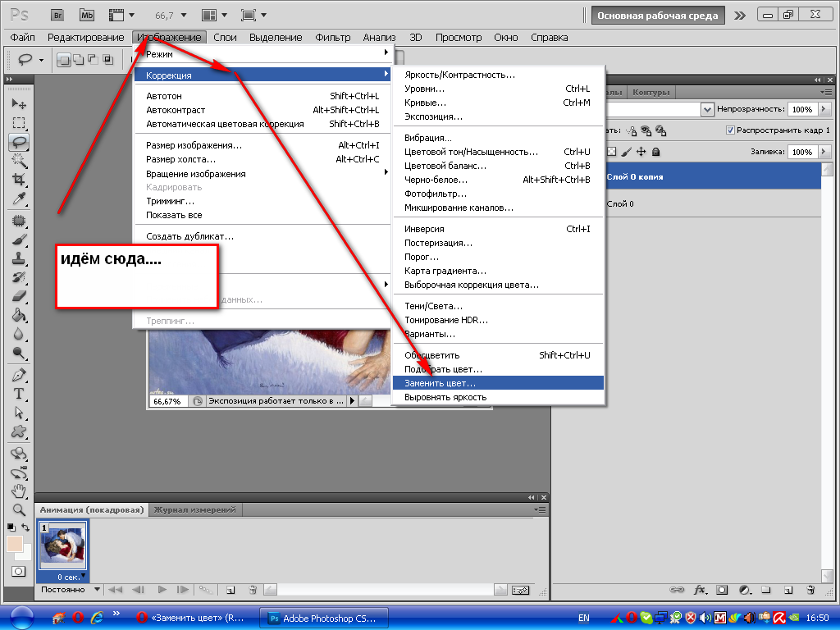The image size is (840, 630).
Task: Select the Paint Bucket tool
Action: [20, 315]
